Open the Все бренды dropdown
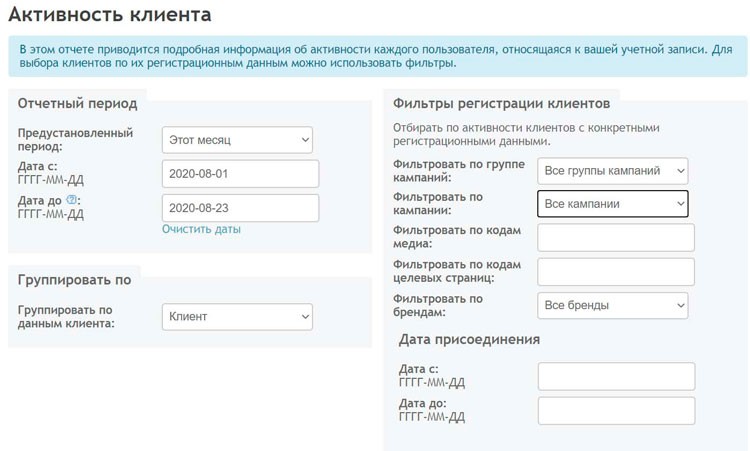This screenshot has height=451, width=750. point(613,305)
